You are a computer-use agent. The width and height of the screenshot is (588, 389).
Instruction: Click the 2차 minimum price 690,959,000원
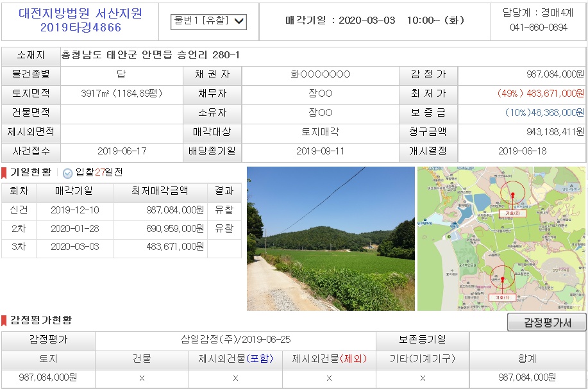pyautogui.click(x=175, y=228)
